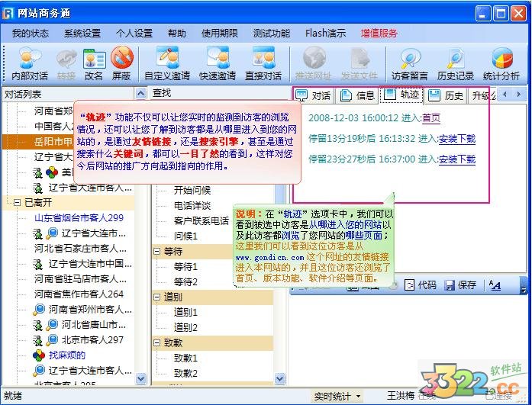
Task: Click the phrase list scroll-down arrow
Action: (x=279, y=378)
